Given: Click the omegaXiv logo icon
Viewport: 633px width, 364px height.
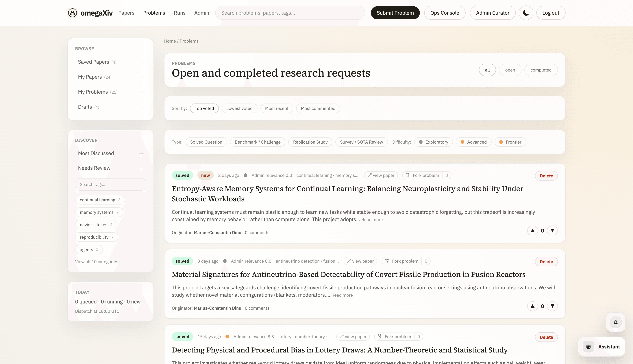Looking at the screenshot, I should click(72, 13).
